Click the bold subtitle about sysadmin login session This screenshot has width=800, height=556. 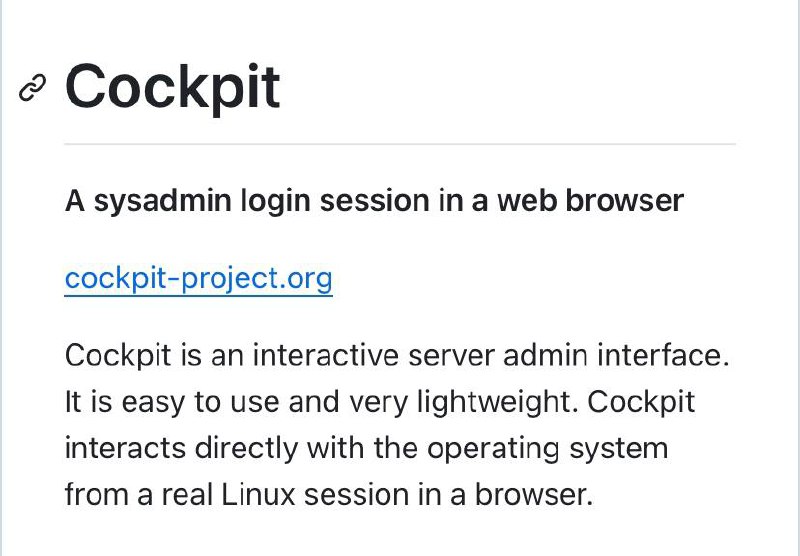click(x=374, y=201)
